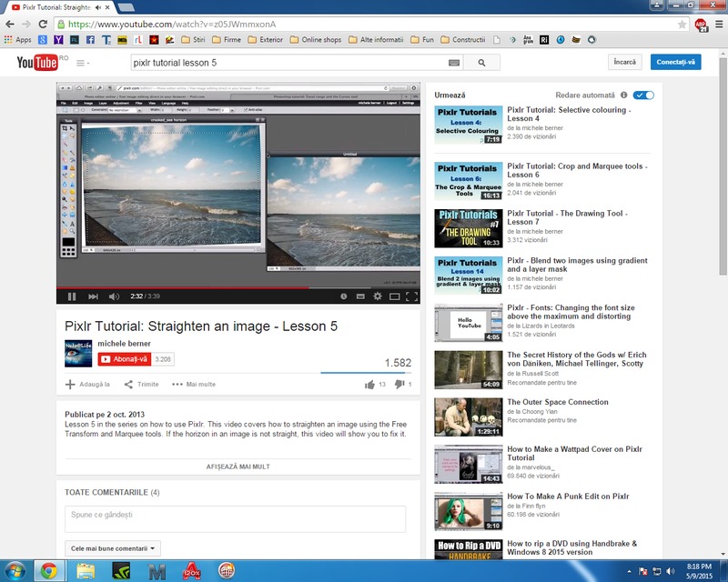Switch to theater mode view
The width and height of the screenshot is (728, 582).
pyautogui.click(x=395, y=296)
